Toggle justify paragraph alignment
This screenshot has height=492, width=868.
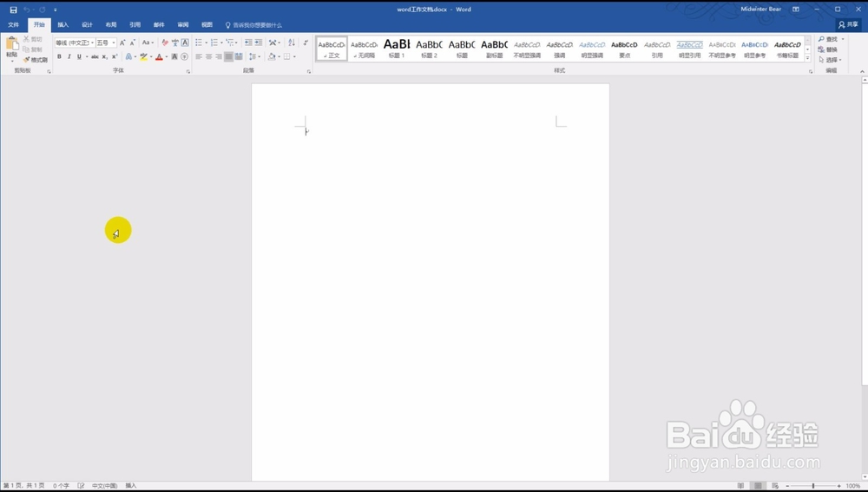coord(228,56)
